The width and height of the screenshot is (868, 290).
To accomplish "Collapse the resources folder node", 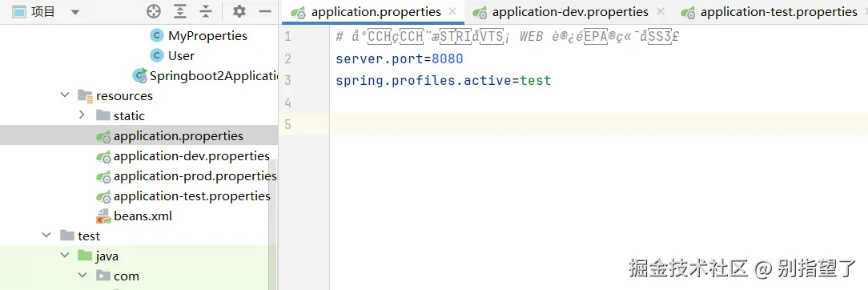I will click(x=64, y=96).
